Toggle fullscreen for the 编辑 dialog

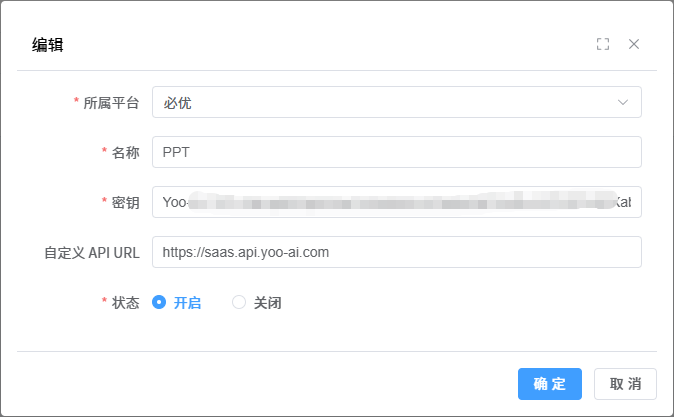tap(603, 44)
